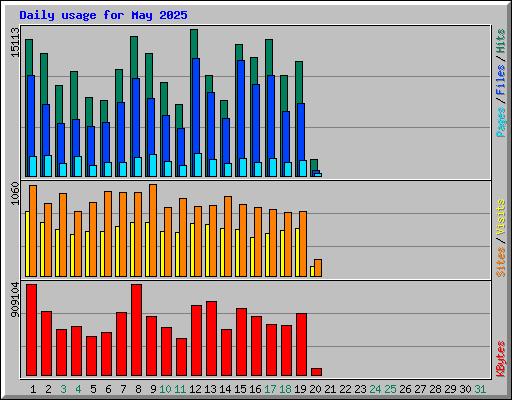Select day 25 on the date axis

pyautogui.click(x=390, y=389)
